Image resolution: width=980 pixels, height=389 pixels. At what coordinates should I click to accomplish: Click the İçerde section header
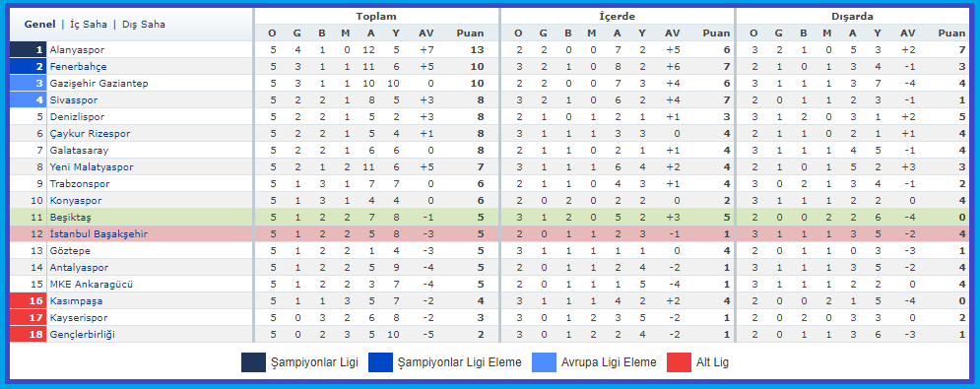(x=618, y=17)
